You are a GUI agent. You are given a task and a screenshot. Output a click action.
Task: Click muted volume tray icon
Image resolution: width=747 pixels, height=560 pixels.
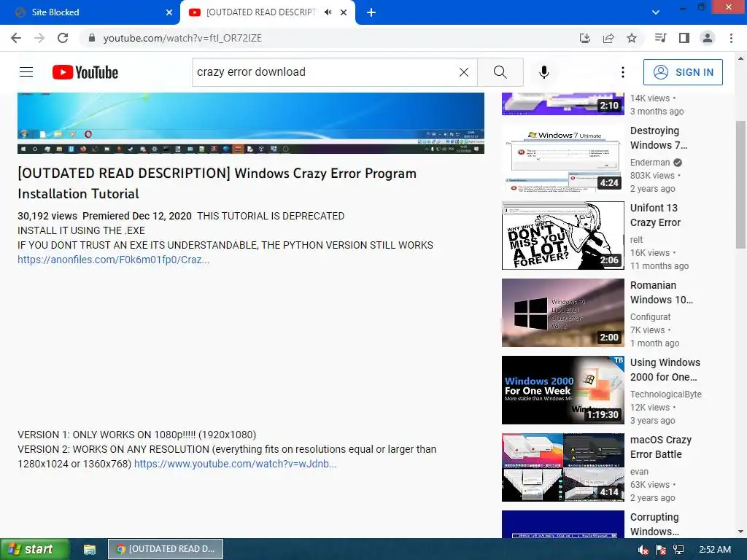[643, 550]
